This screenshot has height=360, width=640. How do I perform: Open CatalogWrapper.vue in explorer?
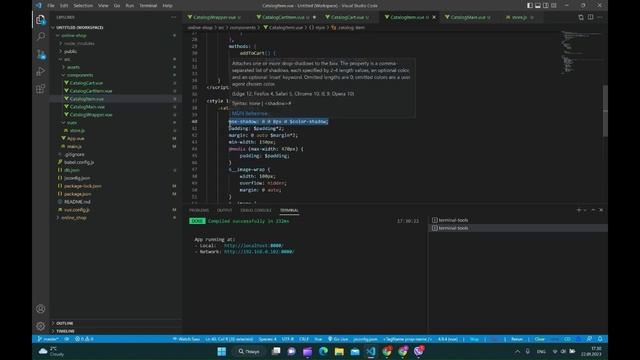(x=91, y=115)
